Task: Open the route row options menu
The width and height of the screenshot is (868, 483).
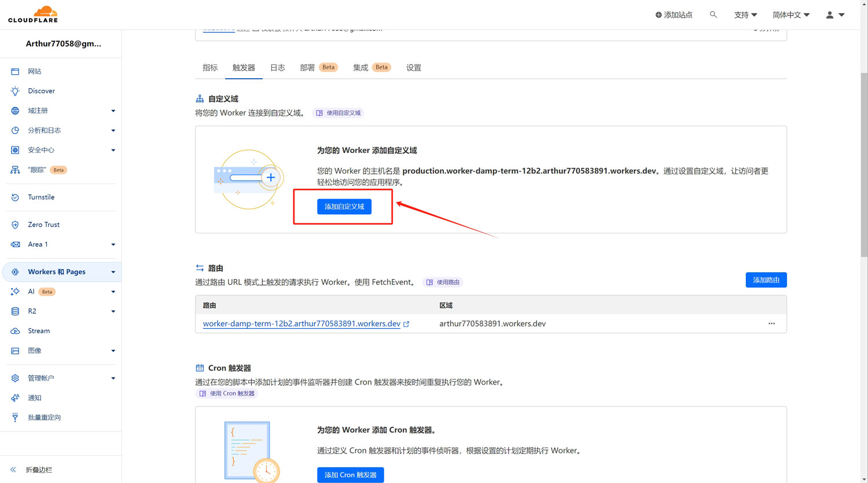Action: (771, 323)
